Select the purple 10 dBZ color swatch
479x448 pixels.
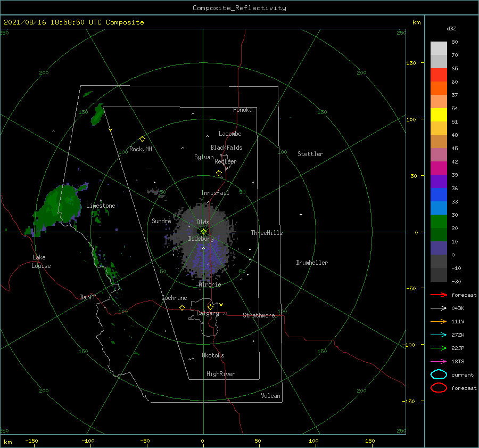pyautogui.click(x=439, y=248)
